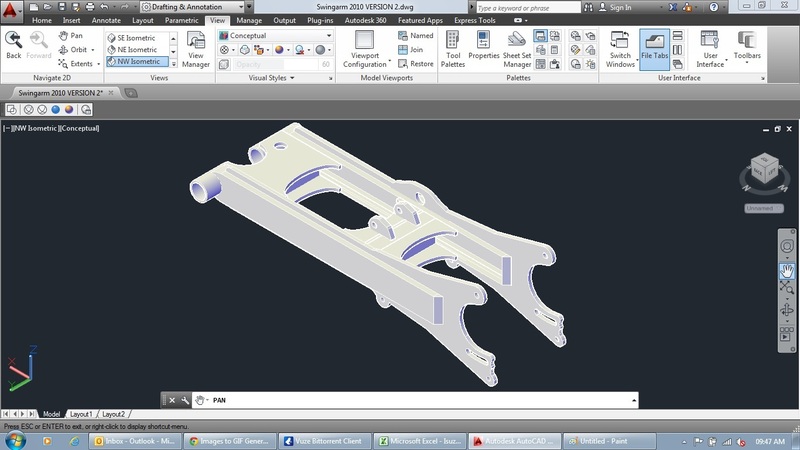Click Sign In
Screen dimensions: 800x450
615,7
